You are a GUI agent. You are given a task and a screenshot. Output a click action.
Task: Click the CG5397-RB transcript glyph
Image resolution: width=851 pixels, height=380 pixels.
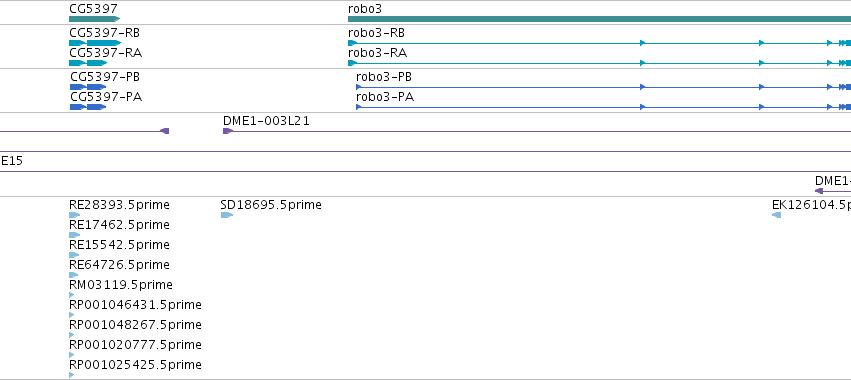click(x=94, y=43)
